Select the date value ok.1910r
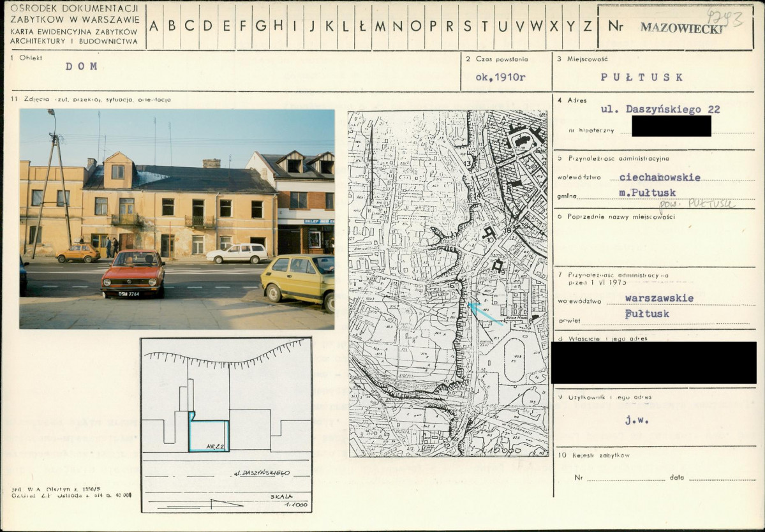This screenshot has height=532, width=765. point(501,77)
